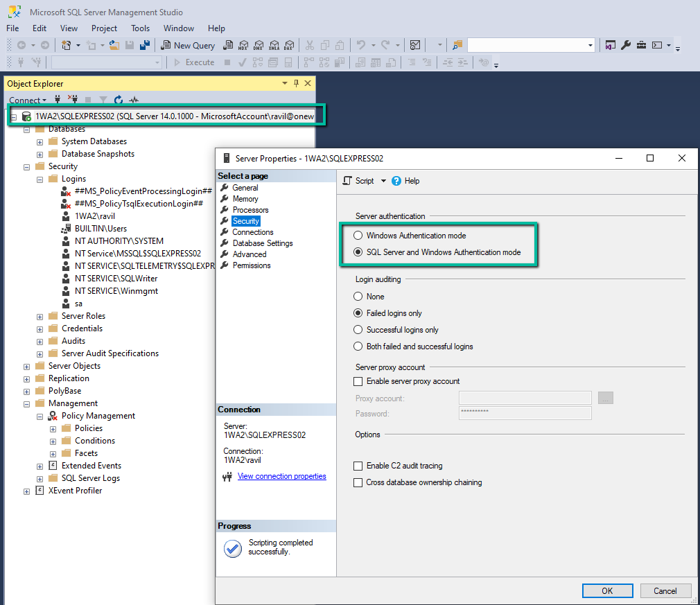Check Enable server proxy account
700x605 pixels.
point(358,381)
